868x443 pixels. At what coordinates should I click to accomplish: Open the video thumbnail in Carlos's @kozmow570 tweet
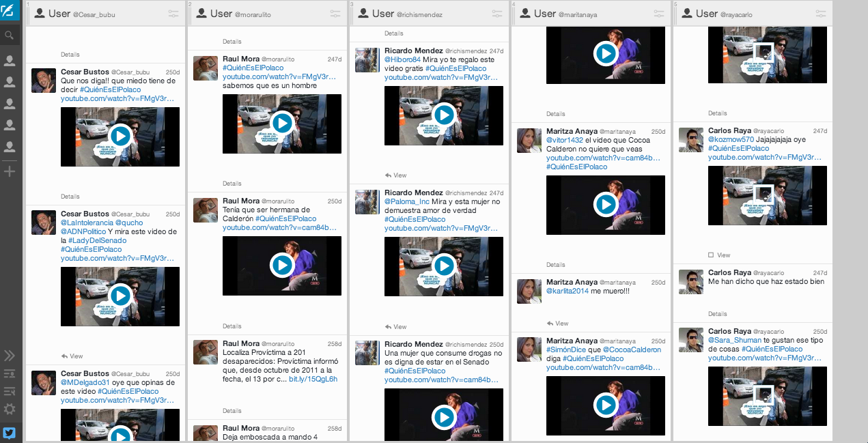pos(768,195)
